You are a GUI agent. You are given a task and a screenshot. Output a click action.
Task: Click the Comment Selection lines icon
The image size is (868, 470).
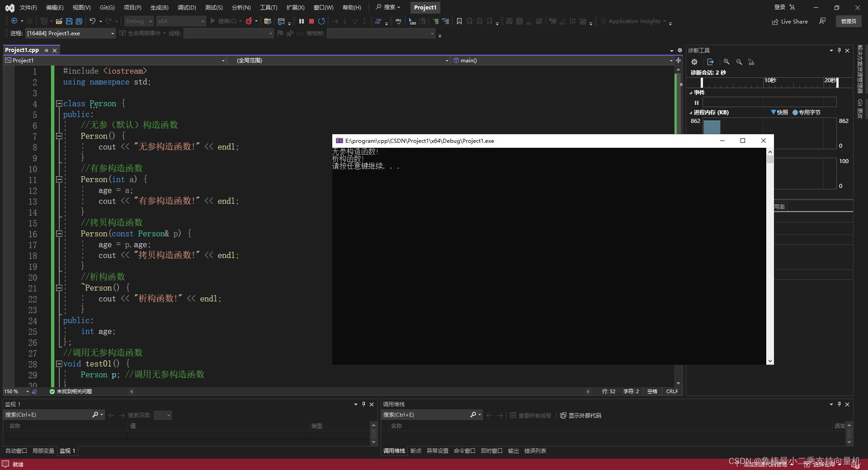436,21
